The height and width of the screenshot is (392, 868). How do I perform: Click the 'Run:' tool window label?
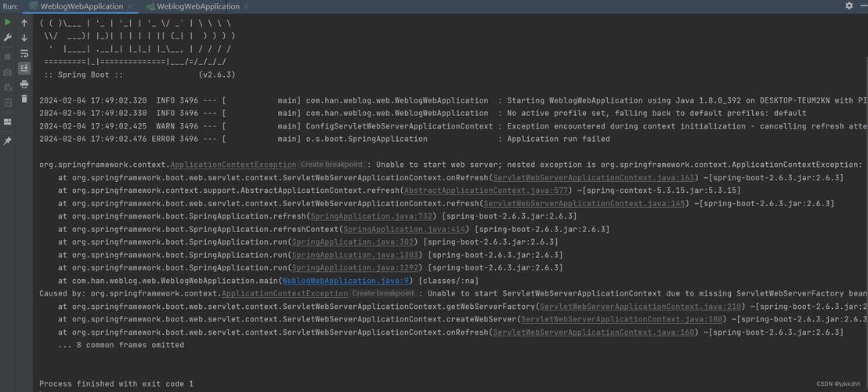(10, 6)
